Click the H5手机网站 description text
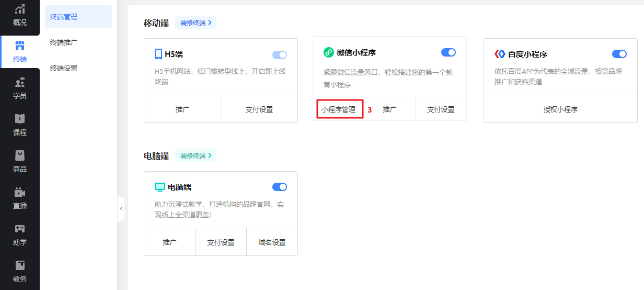644x290 pixels. 220,76
